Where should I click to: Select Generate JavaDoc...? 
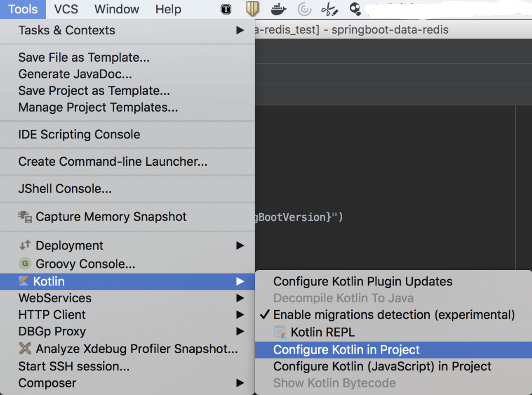point(127,74)
